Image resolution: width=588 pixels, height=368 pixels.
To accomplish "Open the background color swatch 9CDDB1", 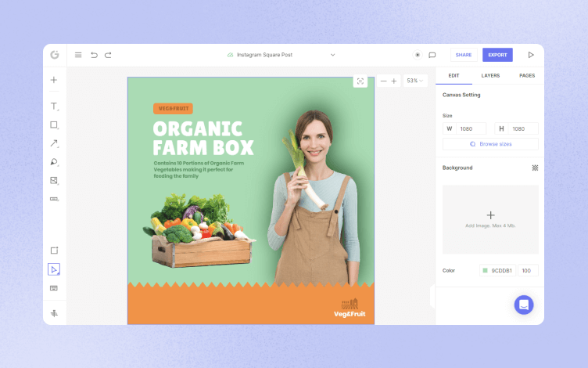I will (x=485, y=270).
